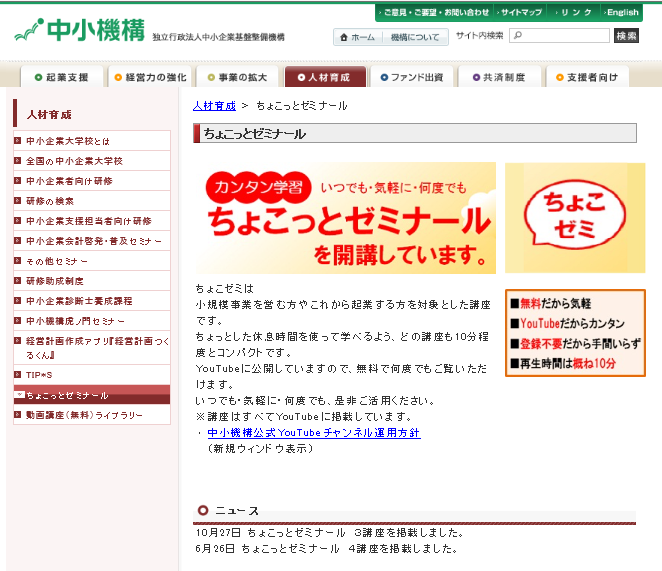The height and width of the screenshot is (571, 662).
Task: Select TIP*S in the sidebar menu
Action: [x=39, y=375]
